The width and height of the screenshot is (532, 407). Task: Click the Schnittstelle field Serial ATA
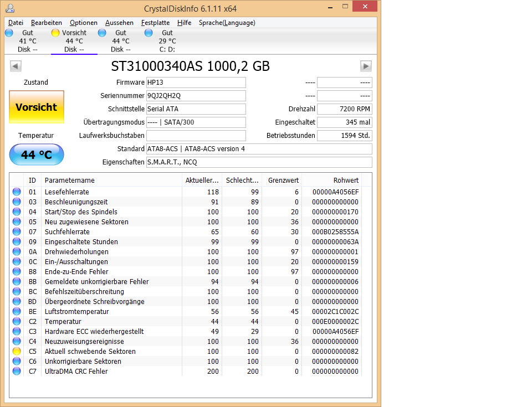tap(196, 109)
